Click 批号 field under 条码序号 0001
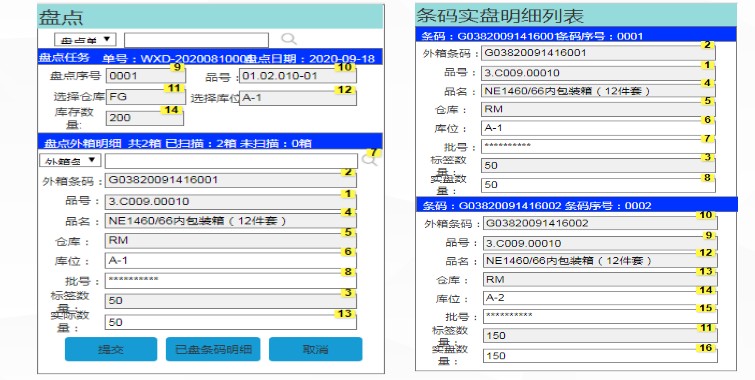 click(598, 146)
